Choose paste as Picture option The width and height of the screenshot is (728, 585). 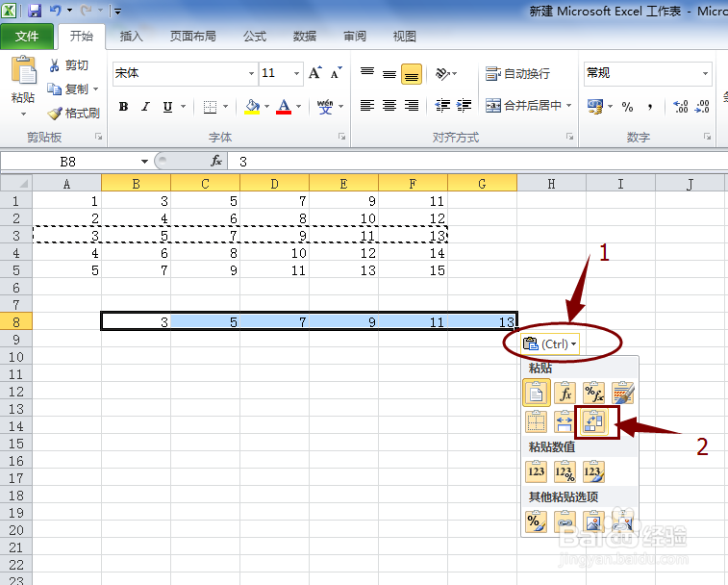point(593,521)
